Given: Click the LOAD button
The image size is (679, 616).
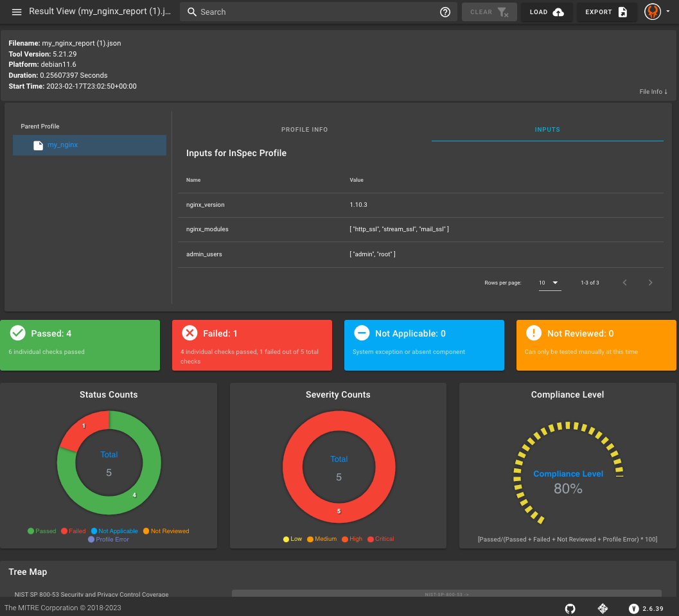Looking at the screenshot, I should pyautogui.click(x=547, y=12).
